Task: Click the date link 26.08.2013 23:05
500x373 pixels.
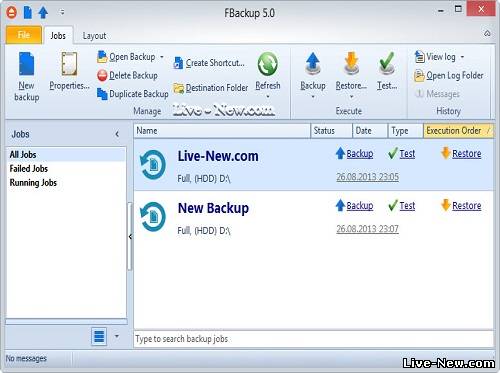Action: pyautogui.click(x=367, y=177)
